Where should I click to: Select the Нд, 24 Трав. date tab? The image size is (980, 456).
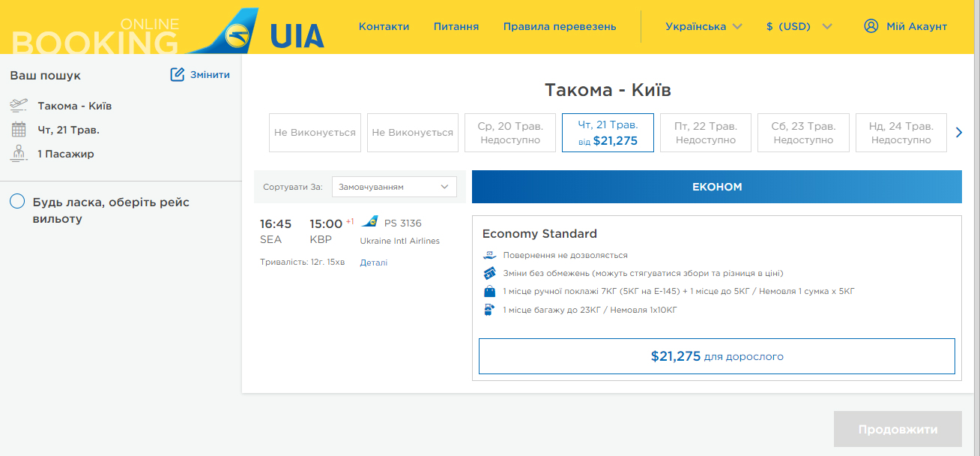[x=901, y=133]
